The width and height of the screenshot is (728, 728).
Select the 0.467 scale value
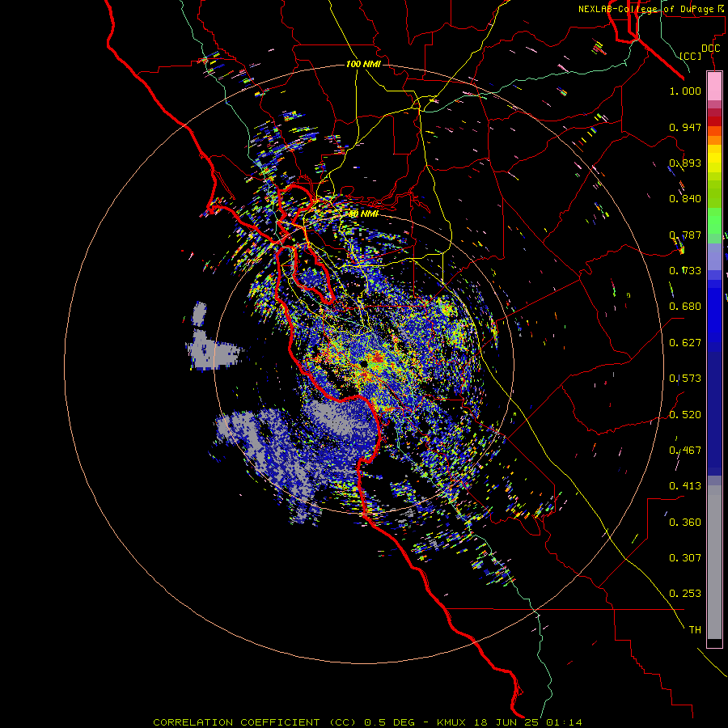coord(685,451)
